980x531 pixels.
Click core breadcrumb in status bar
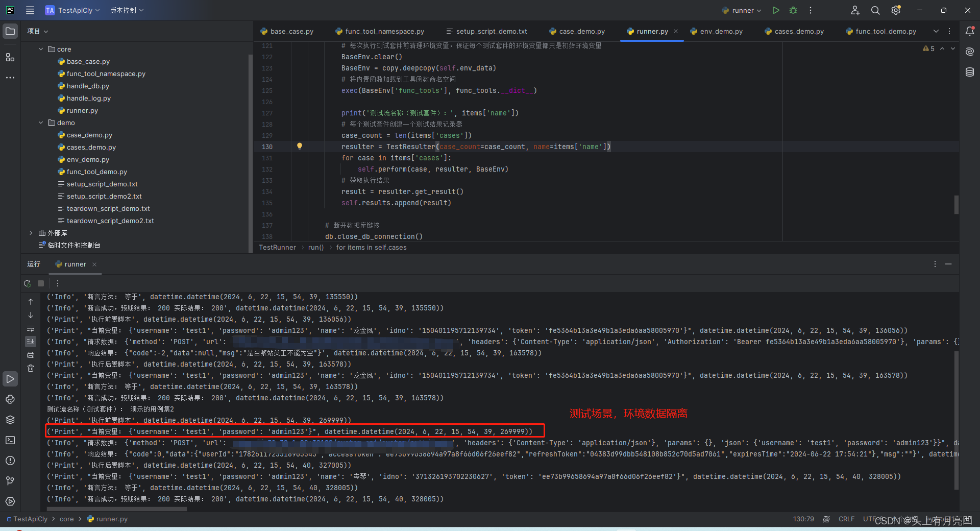coord(66,519)
